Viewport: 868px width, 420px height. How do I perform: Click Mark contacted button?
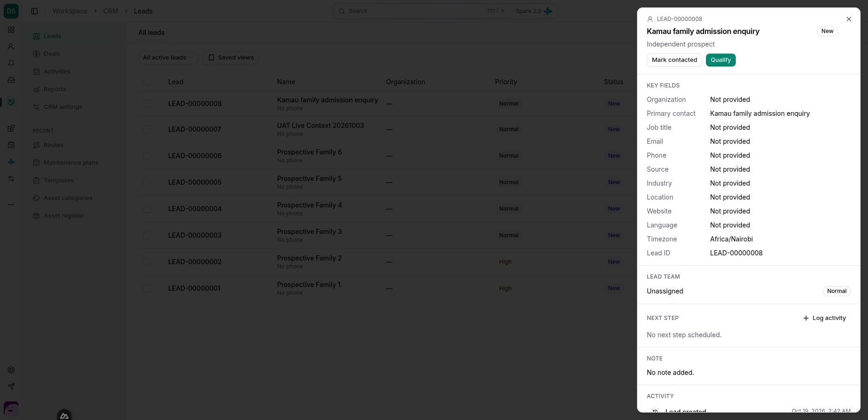pos(674,60)
